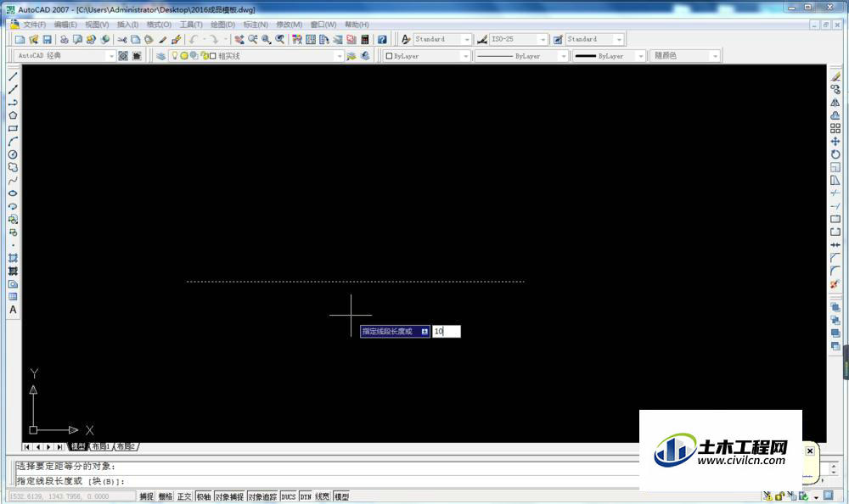Image resolution: width=849 pixels, height=504 pixels.
Task: Toggle 对象追踪 object tracking button
Action: tap(262, 496)
